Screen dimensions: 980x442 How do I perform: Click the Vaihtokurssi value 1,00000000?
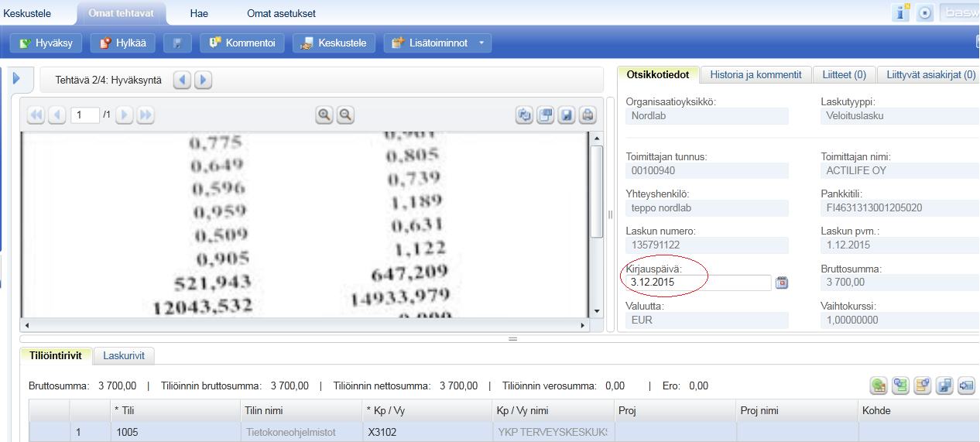(x=900, y=320)
